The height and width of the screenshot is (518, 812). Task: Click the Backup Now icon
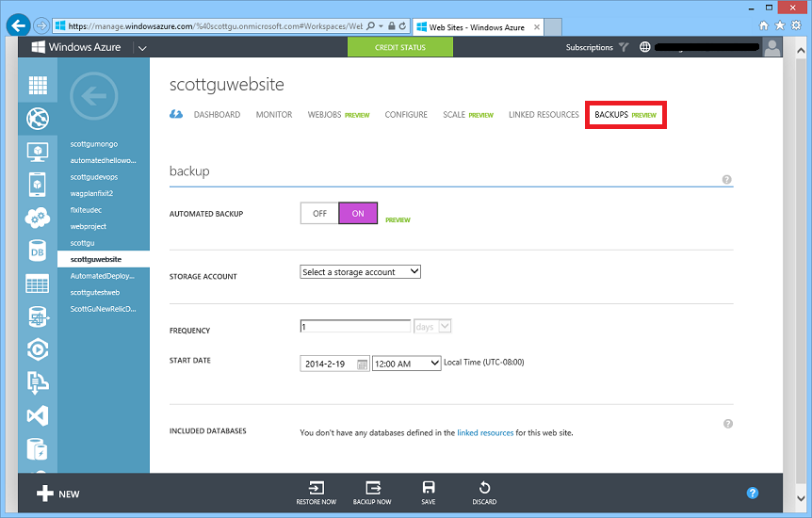(372, 488)
